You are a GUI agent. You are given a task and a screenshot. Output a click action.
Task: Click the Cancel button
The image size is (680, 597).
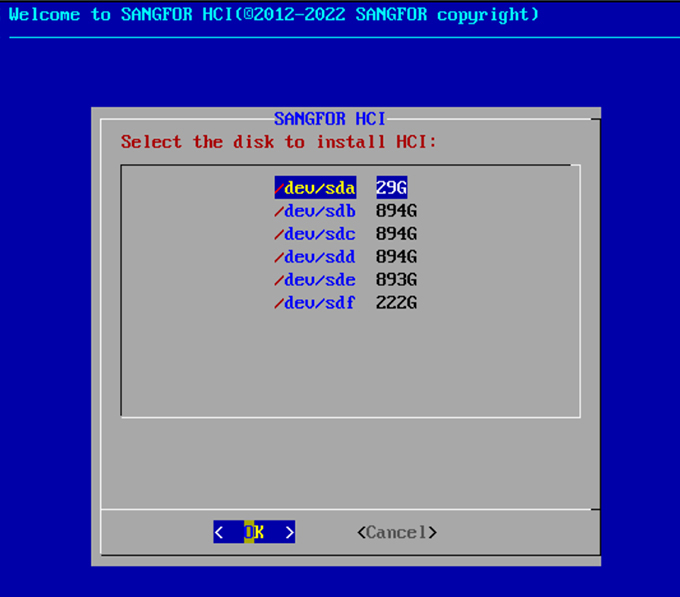coord(397,532)
